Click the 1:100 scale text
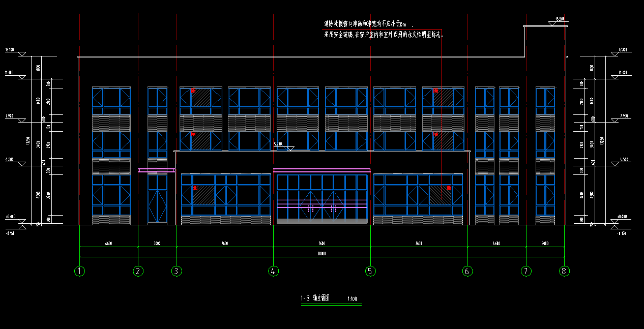 (x=352, y=299)
